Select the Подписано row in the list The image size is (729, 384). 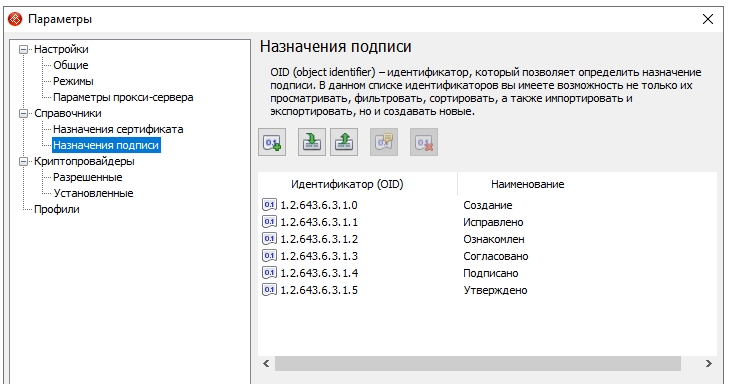[487, 273]
